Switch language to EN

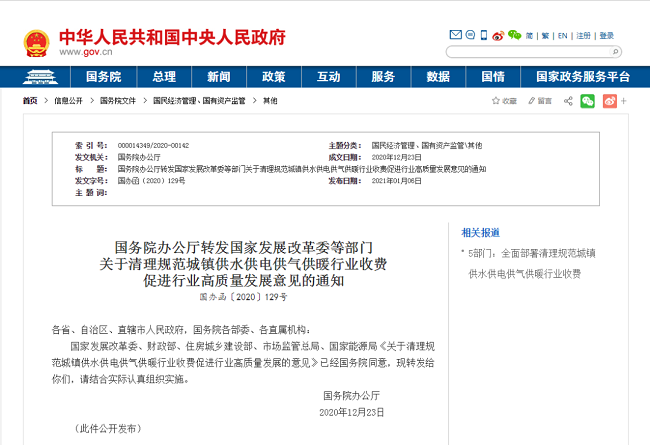click(x=562, y=35)
